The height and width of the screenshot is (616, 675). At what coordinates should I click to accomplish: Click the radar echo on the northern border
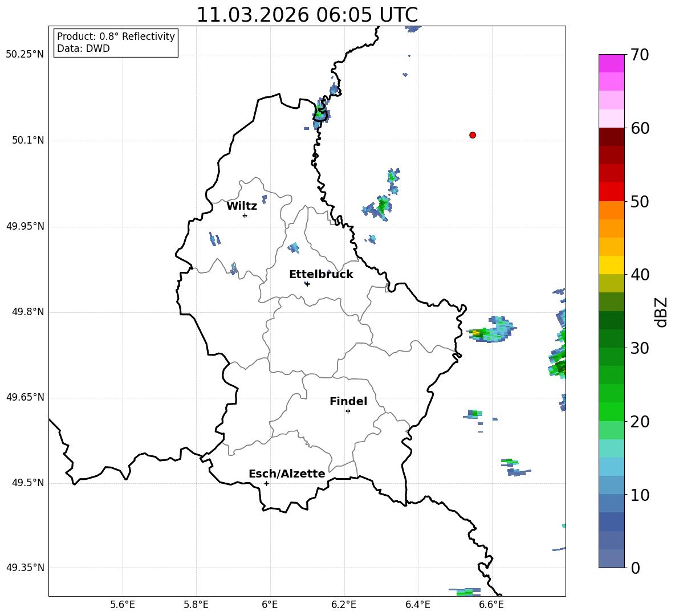click(321, 113)
